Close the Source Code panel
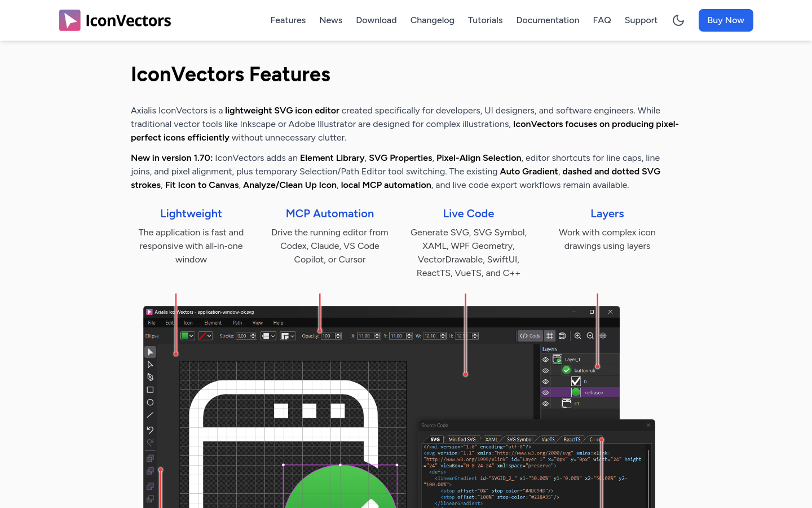812x508 pixels. [x=648, y=425]
